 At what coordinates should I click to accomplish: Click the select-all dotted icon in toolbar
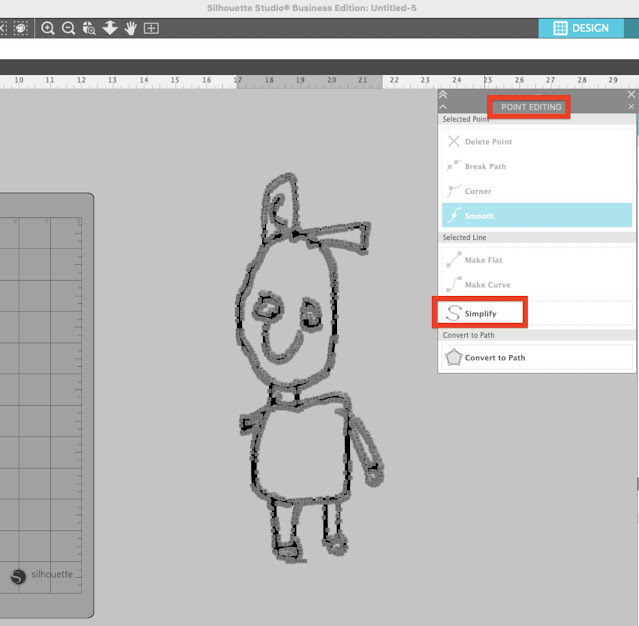pyautogui.click(x=20, y=28)
